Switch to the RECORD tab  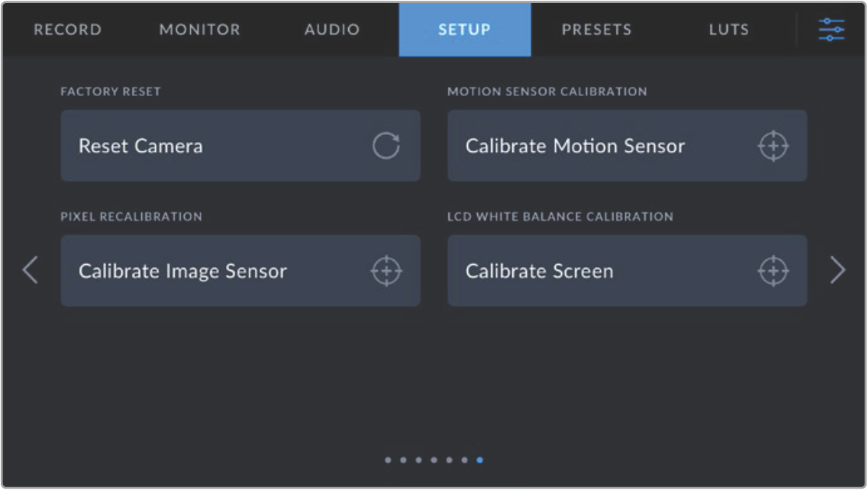67,30
